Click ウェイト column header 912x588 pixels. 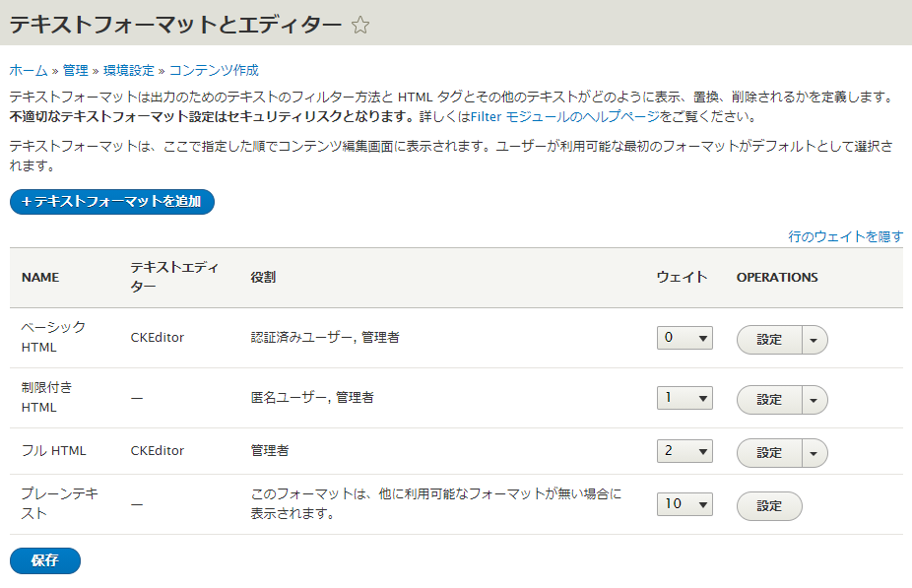[x=682, y=278]
